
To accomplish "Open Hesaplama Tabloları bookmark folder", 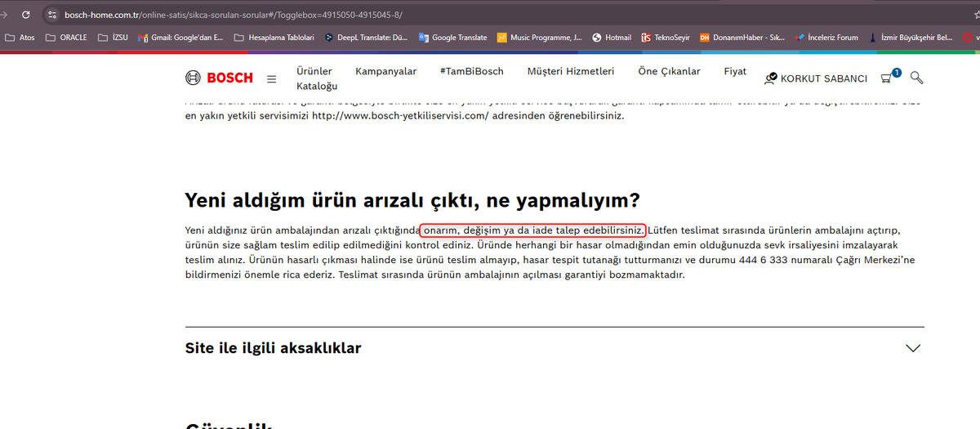I will coord(274,38).
